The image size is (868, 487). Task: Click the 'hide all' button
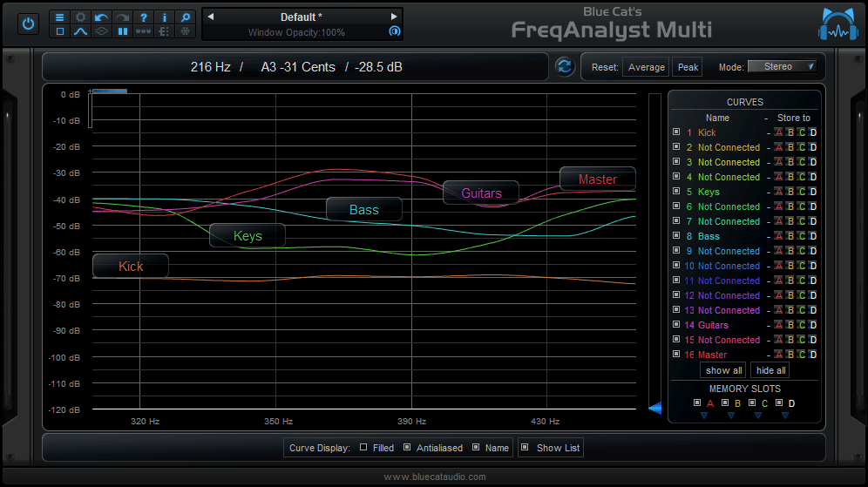[770, 370]
